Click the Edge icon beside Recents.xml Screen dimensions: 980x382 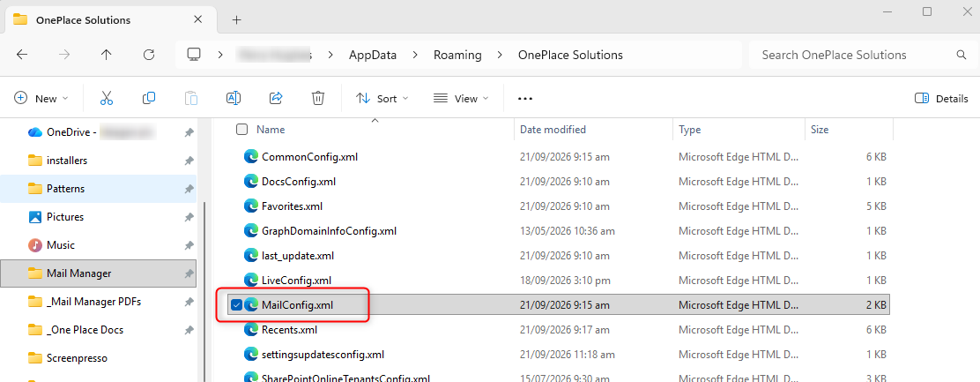click(x=251, y=329)
